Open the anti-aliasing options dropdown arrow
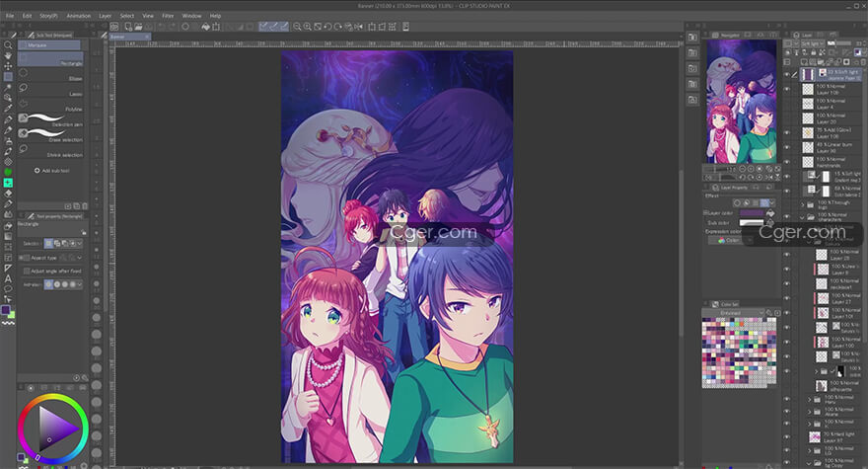868x469 pixels. (x=80, y=284)
